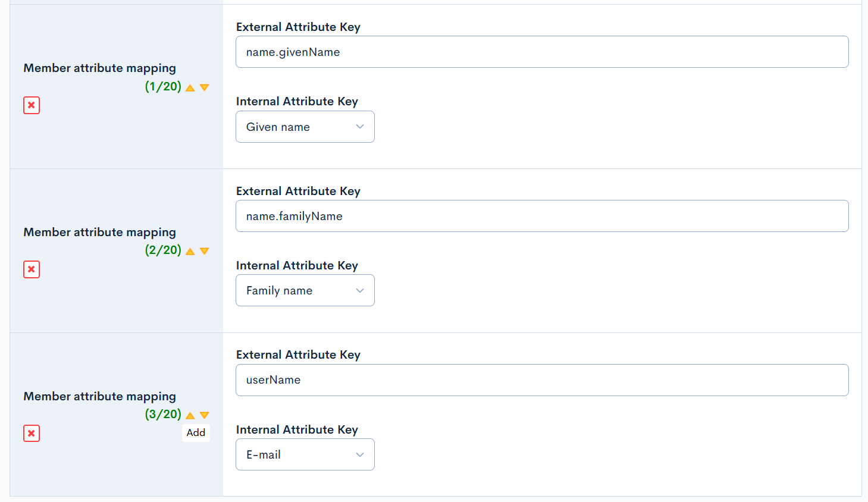The image size is (868, 502).
Task: Remove the name.familyName mapping row
Action: (31, 269)
